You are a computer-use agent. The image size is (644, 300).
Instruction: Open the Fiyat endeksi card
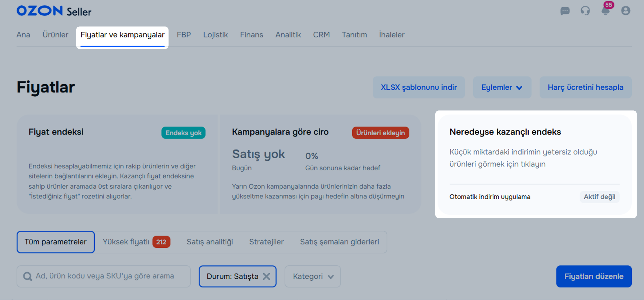(117, 164)
